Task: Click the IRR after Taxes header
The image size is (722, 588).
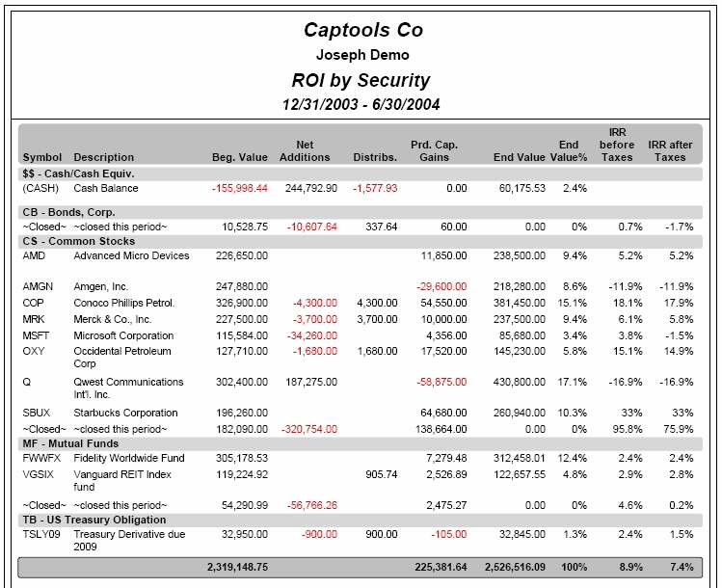Action: 670,151
